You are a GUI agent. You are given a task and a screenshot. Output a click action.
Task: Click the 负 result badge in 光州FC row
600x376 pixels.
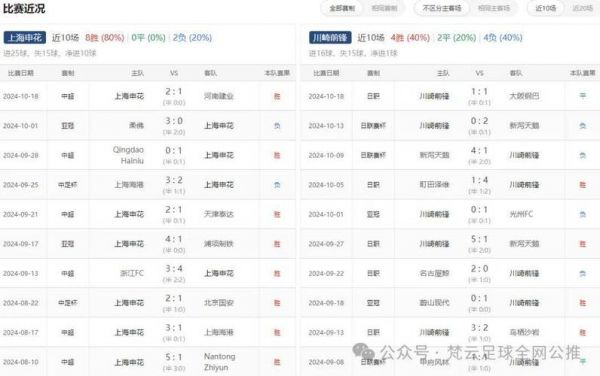click(x=582, y=214)
